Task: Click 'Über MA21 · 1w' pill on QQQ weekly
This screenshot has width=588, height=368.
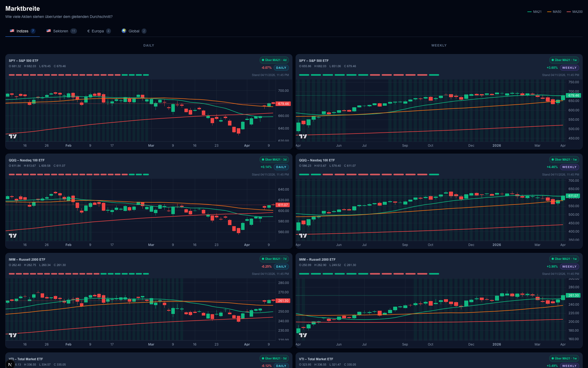Action: [x=564, y=160]
